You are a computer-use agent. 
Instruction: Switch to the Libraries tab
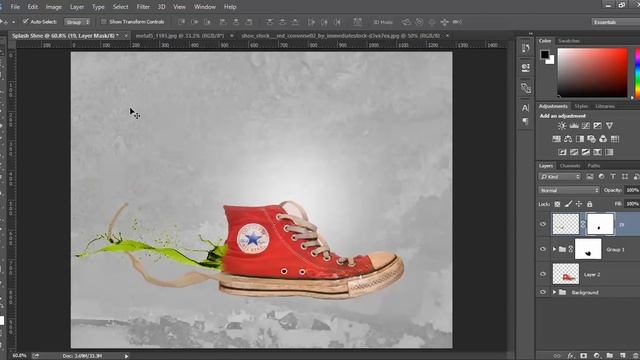605,106
